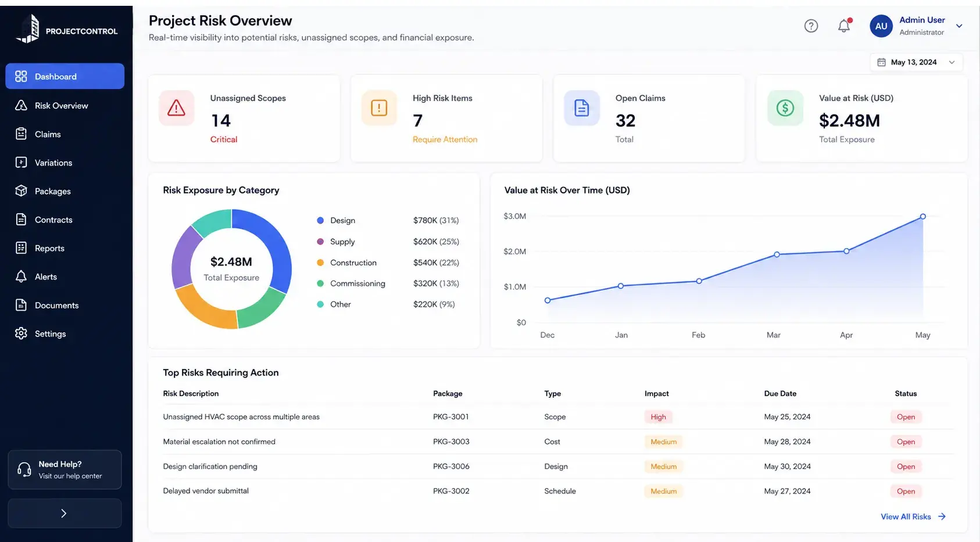
Task: Open notifications bell in the header
Action: tap(844, 26)
